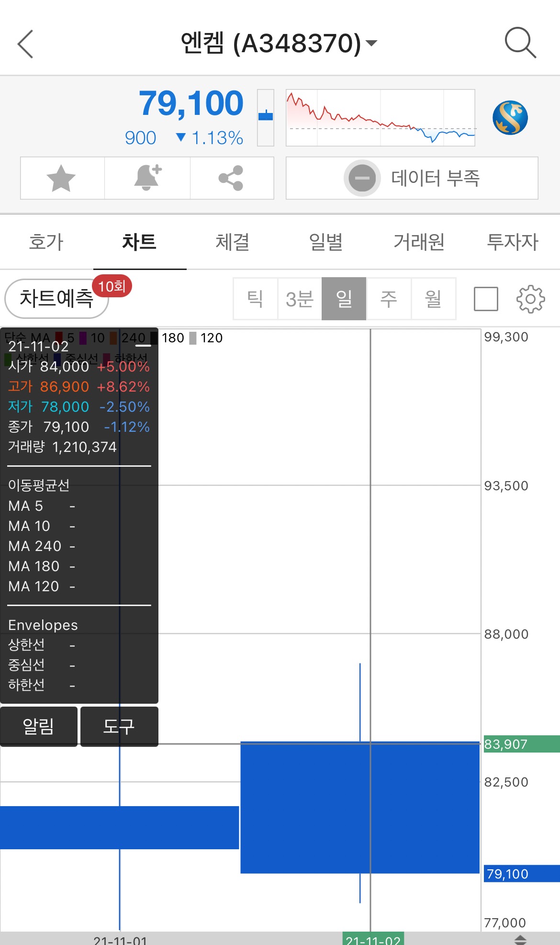Select the 3분 chart interval

coord(300,299)
